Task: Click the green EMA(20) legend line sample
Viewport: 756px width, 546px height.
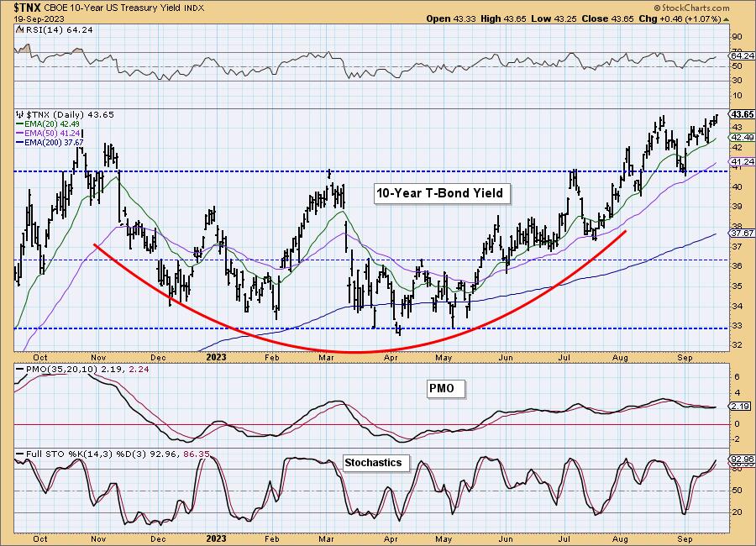Action: point(20,124)
